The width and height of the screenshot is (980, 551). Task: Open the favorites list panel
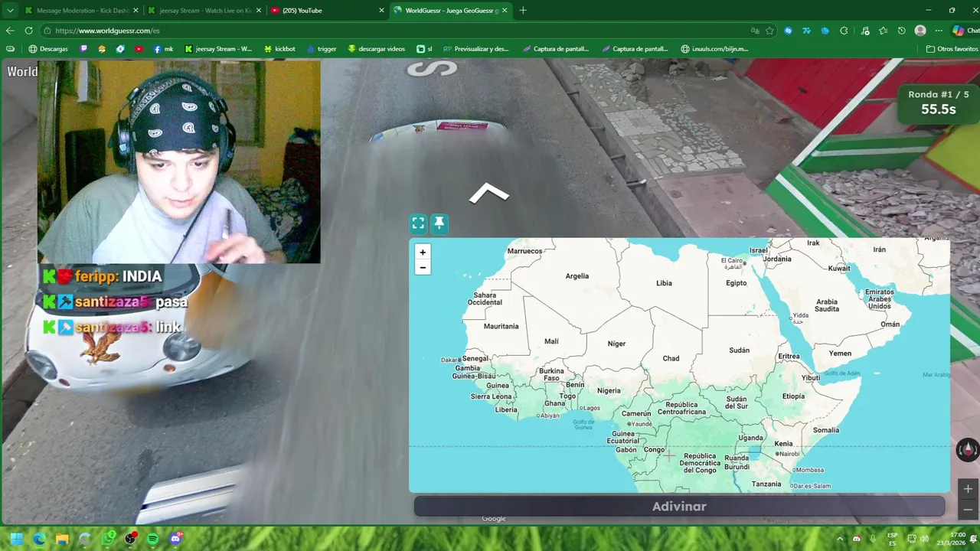coord(884,31)
